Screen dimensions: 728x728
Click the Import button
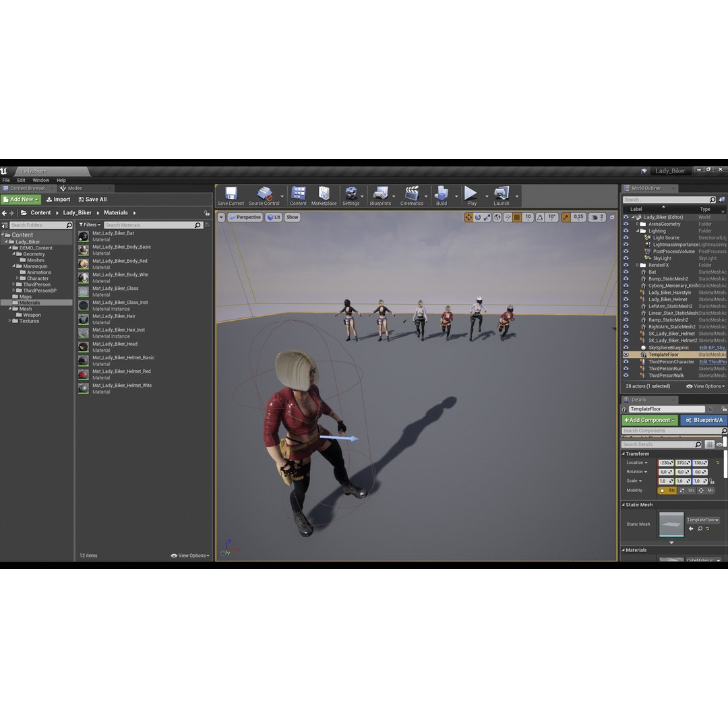click(59, 199)
